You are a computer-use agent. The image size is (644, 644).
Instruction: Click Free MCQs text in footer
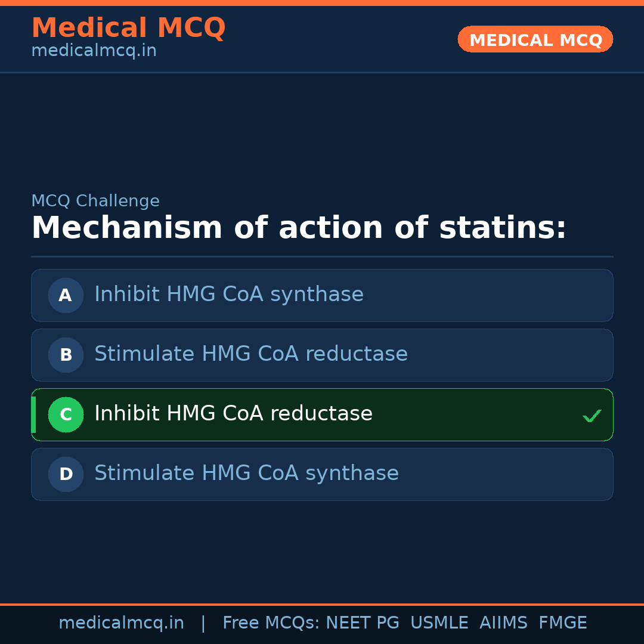click(x=270, y=623)
